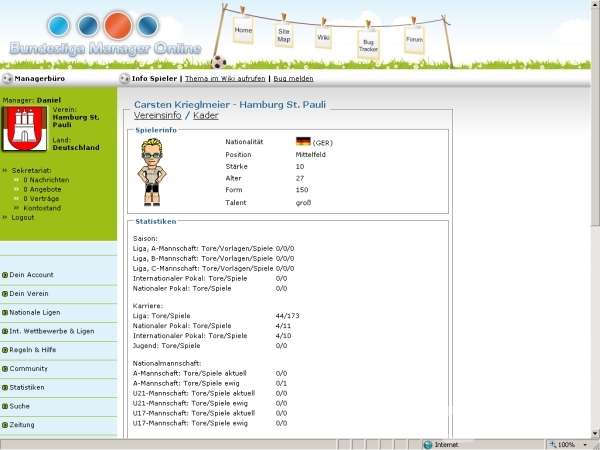Open the Wiki hanging sign
Viewport: 600px width, 450px height.
click(x=323, y=38)
